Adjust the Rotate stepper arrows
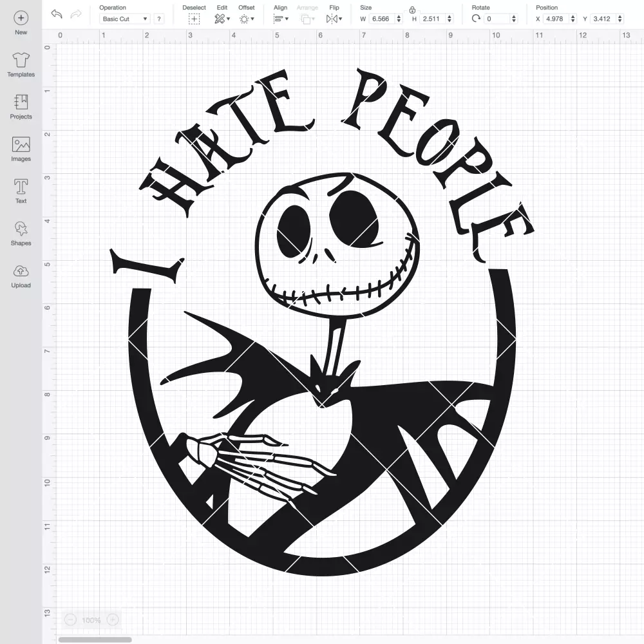 tap(514, 19)
